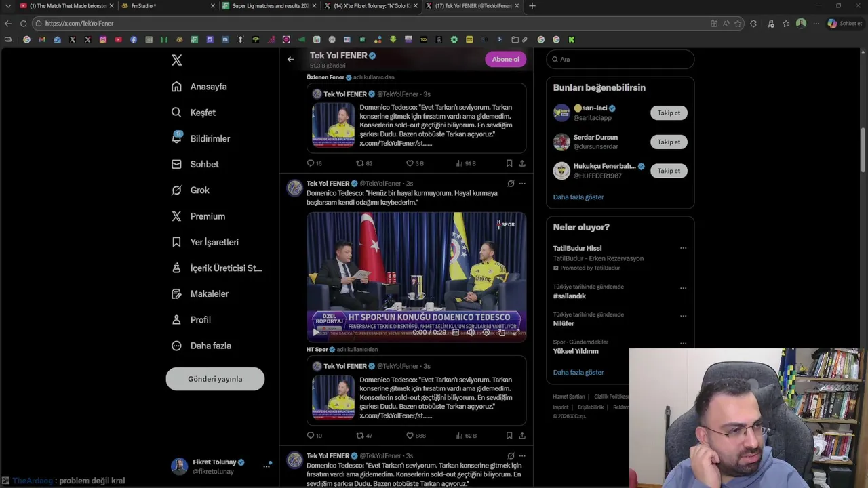Reload the page with the refresh icon
The image size is (868, 488).
(x=23, y=23)
